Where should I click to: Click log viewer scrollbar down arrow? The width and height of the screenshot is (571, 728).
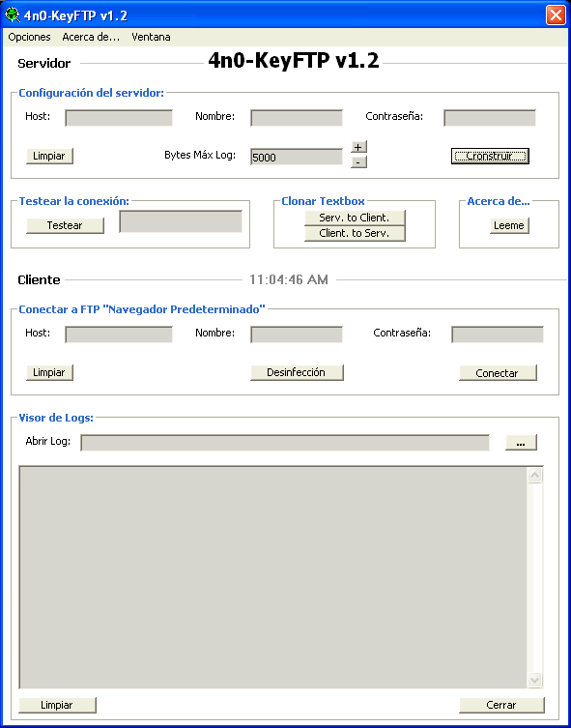point(535,681)
